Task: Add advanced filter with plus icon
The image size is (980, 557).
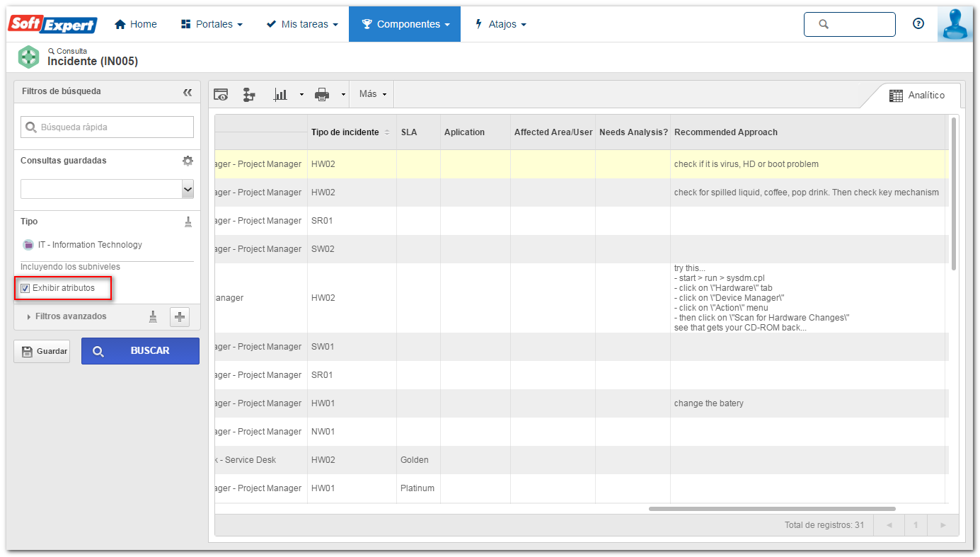Action: point(180,317)
